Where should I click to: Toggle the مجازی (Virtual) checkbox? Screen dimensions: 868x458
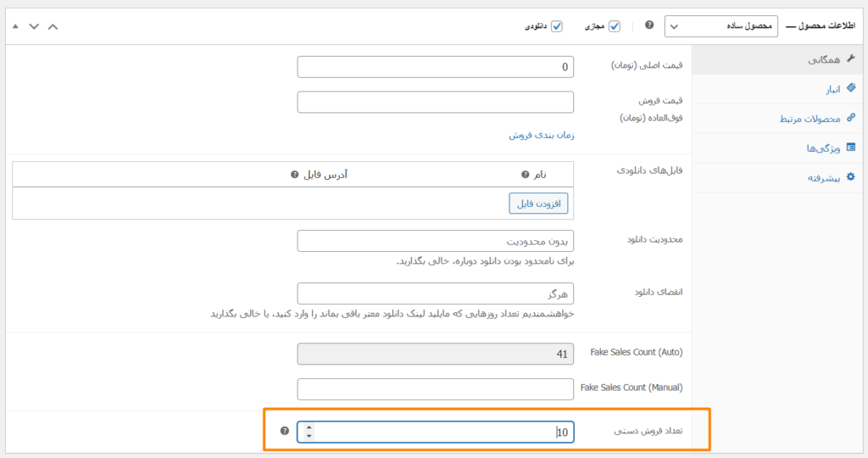tap(615, 26)
